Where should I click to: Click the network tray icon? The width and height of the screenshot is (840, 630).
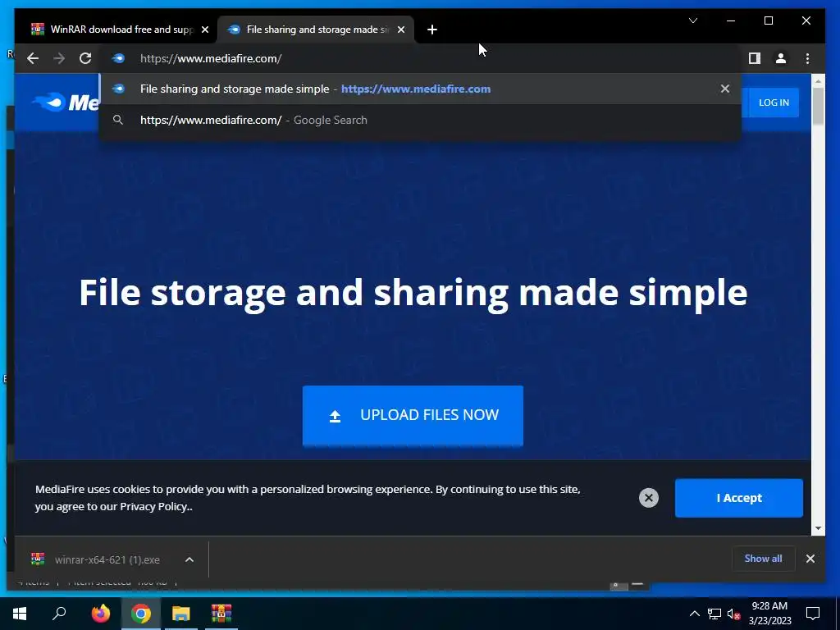click(x=714, y=614)
